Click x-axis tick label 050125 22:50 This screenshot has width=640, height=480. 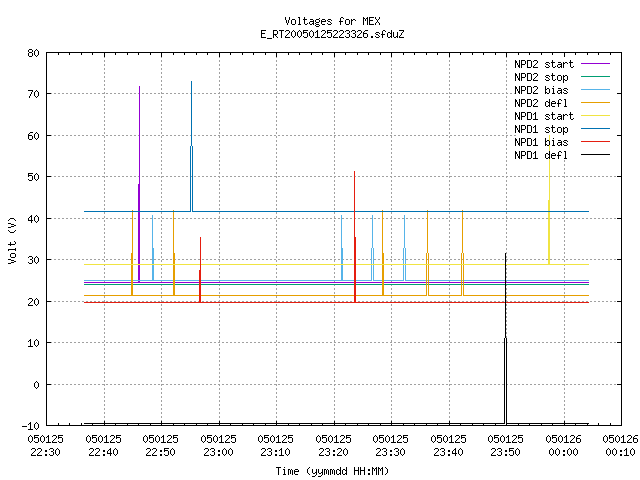click(x=160, y=446)
